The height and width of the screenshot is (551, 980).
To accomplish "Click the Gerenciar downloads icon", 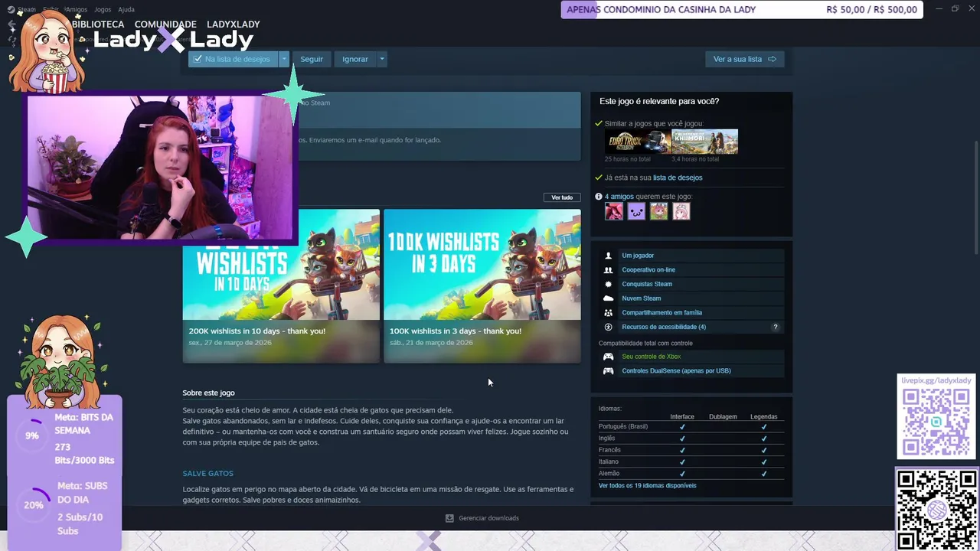I will 449,518.
